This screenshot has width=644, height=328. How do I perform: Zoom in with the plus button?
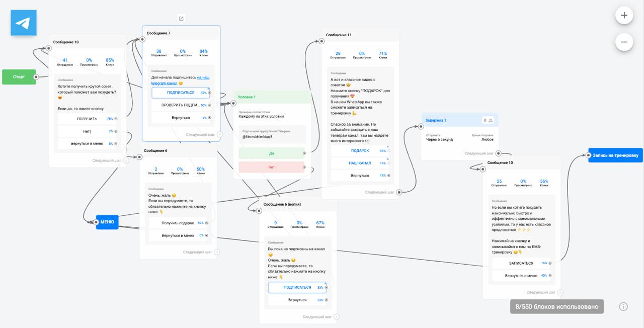click(x=624, y=15)
